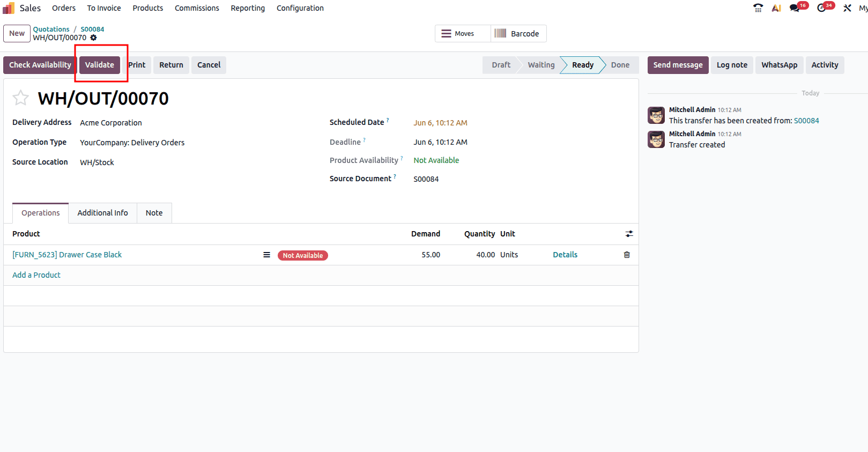Click the Return button
Image resolution: width=868 pixels, height=452 pixels.
(171, 65)
